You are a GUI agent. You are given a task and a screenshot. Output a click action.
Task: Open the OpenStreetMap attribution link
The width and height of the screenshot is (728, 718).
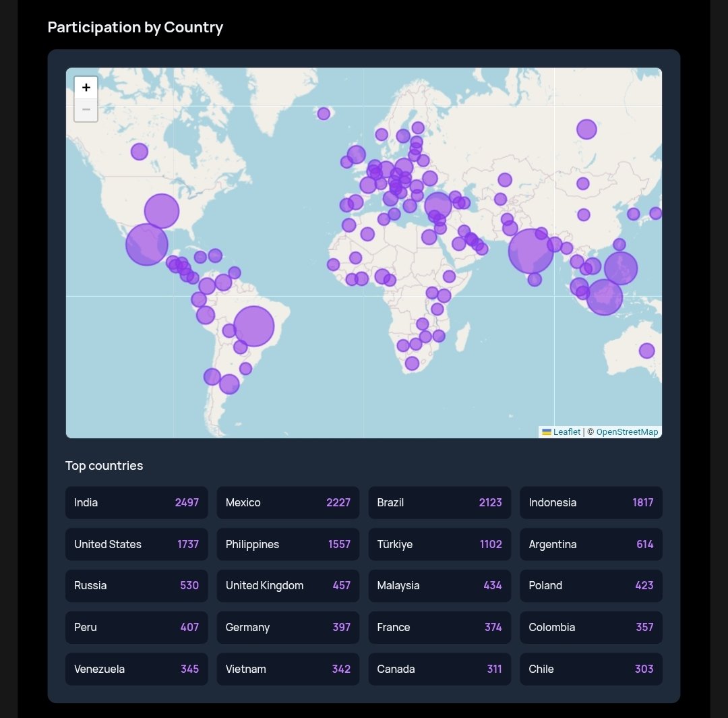click(x=627, y=432)
